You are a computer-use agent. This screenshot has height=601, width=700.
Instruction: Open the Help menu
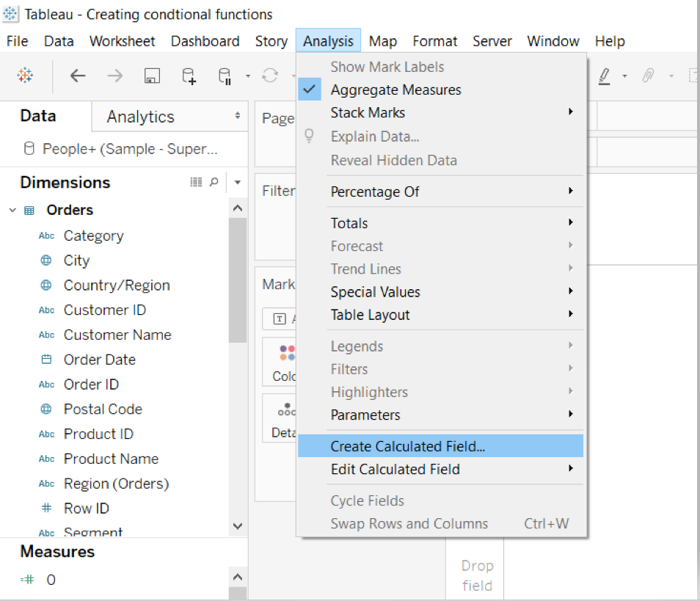click(x=610, y=41)
